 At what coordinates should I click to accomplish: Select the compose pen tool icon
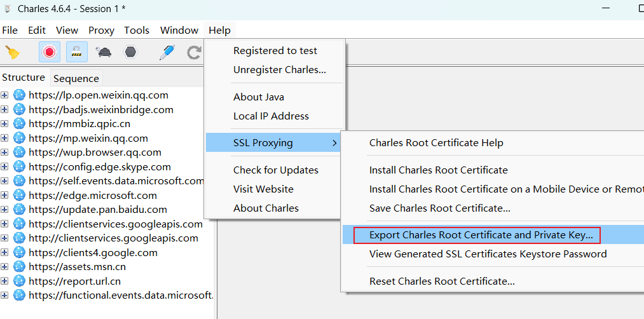tap(167, 52)
